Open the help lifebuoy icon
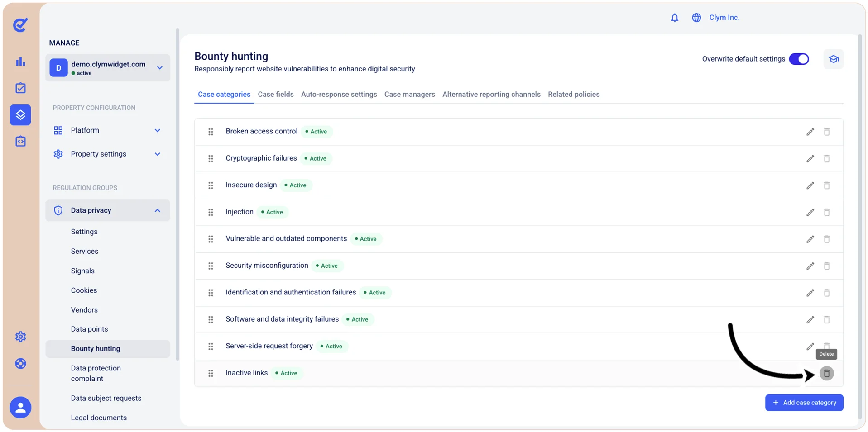The width and height of the screenshot is (868, 432). pyautogui.click(x=20, y=363)
